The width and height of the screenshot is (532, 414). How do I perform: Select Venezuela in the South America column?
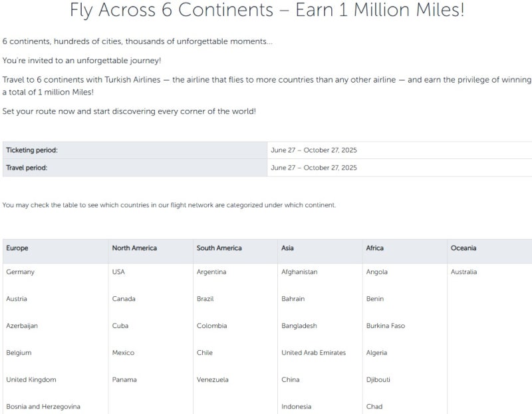(212, 380)
